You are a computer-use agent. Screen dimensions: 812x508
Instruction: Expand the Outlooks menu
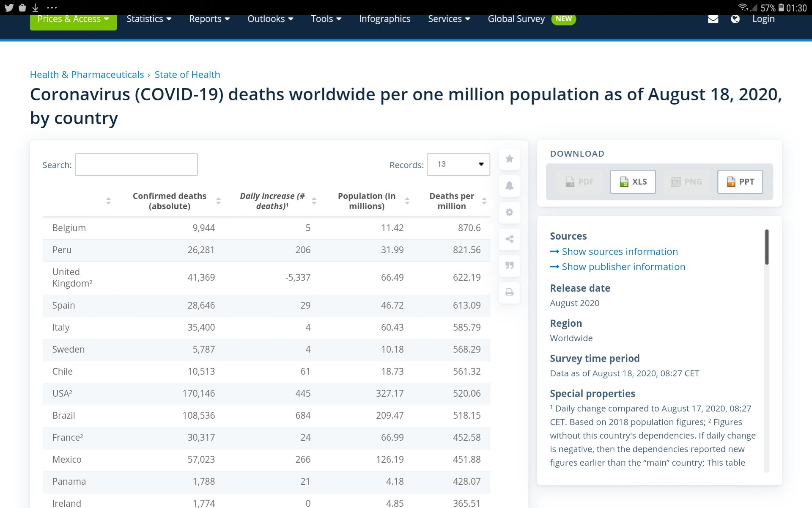click(270, 19)
